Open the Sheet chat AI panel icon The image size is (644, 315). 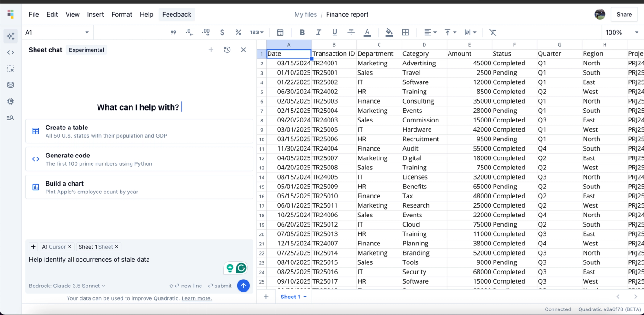click(x=10, y=36)
